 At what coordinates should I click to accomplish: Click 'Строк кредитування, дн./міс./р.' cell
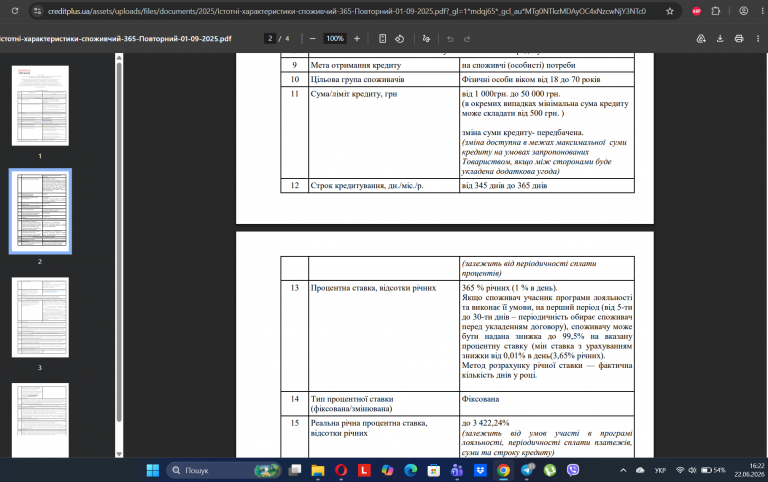pos(384,186)
